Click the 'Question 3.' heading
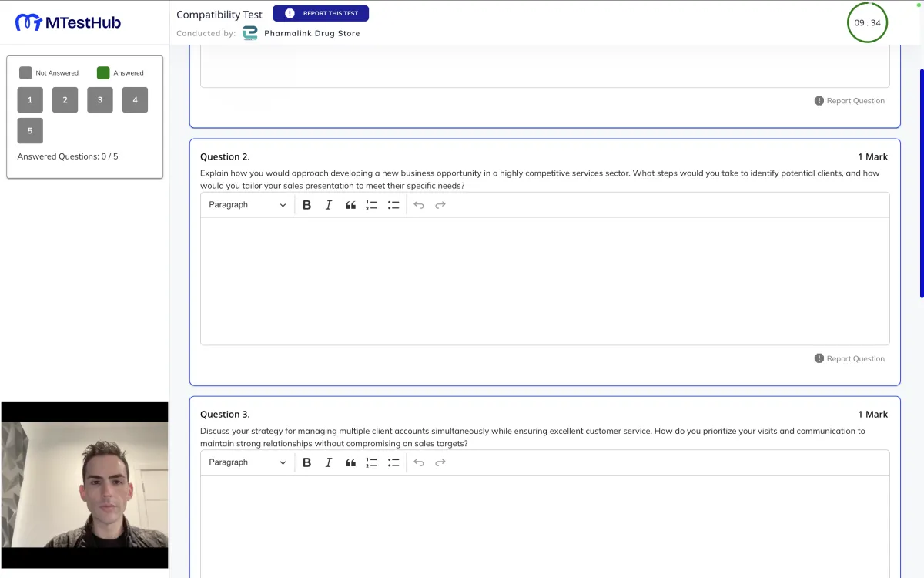Image resolution: width=924 pixels, height=578 pixels. point(225,414)
